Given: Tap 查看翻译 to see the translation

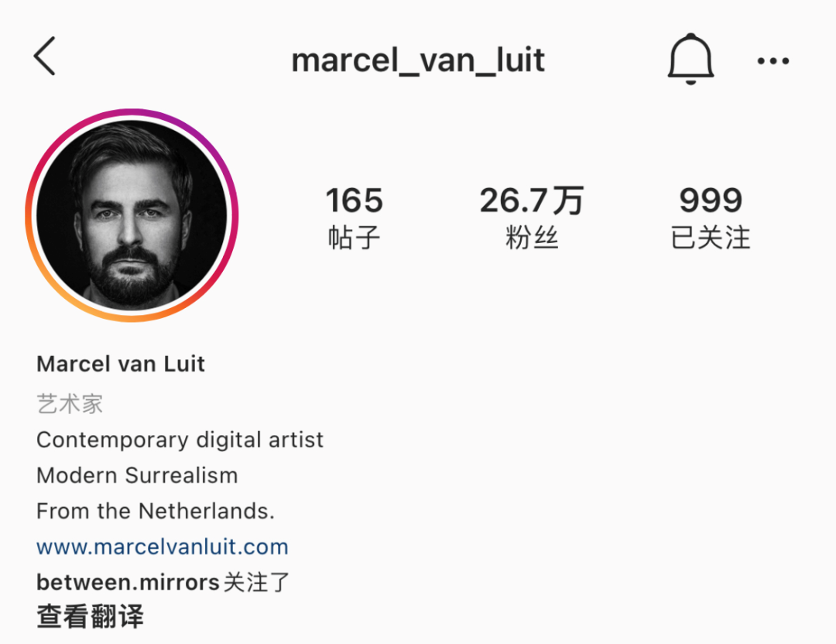Looking at the screenshot, I should 90,616.
